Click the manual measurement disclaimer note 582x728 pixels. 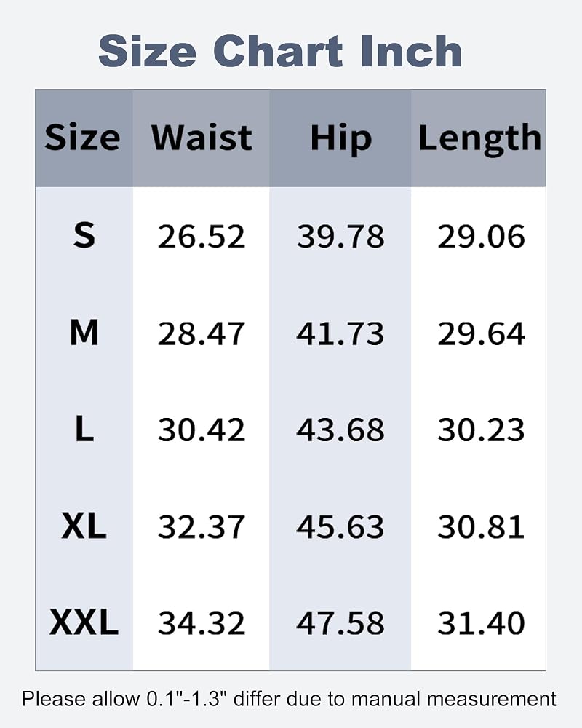point(289,699)
